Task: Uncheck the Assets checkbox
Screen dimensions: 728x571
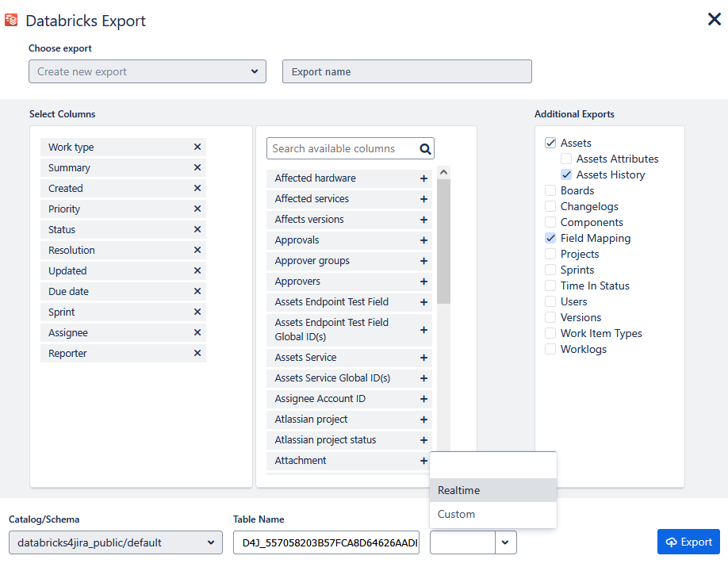Action: point(550,143)
